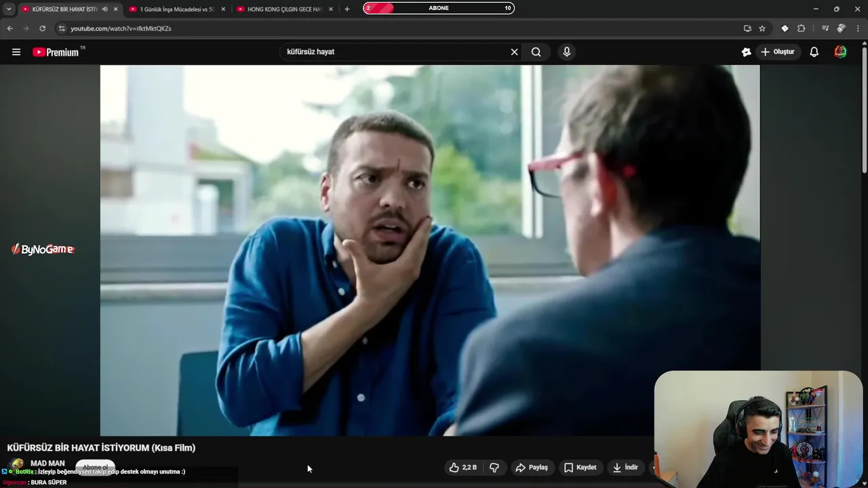Switch to 1 Günlük İnşa Mücadelesi tab

tap(177, 9)
